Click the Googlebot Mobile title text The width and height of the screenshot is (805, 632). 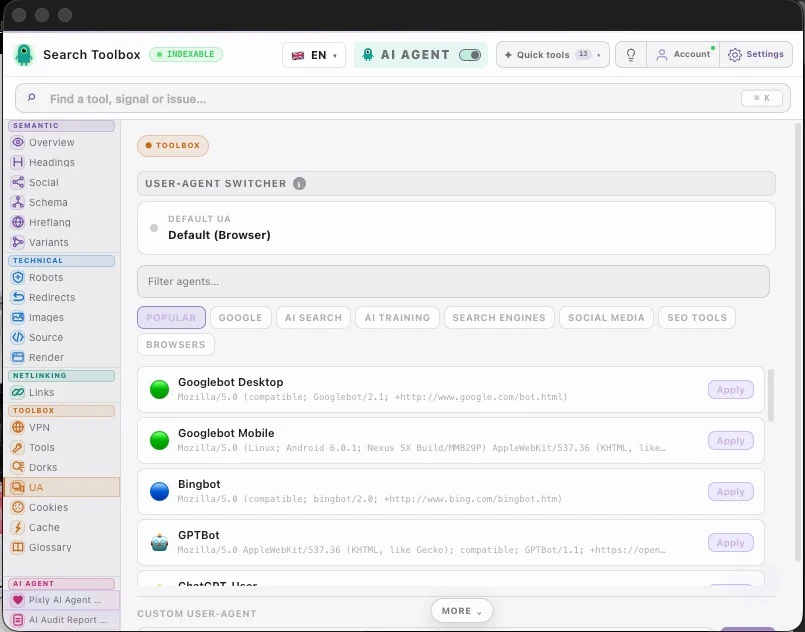pyautogui.click(x=226, y=433)
